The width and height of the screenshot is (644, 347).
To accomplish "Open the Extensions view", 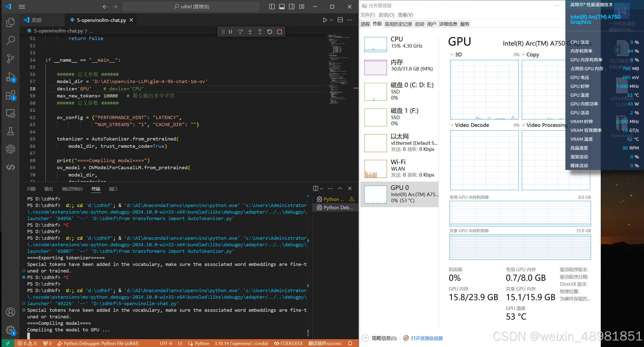I will pyautogui.click(x=10, y=95).
